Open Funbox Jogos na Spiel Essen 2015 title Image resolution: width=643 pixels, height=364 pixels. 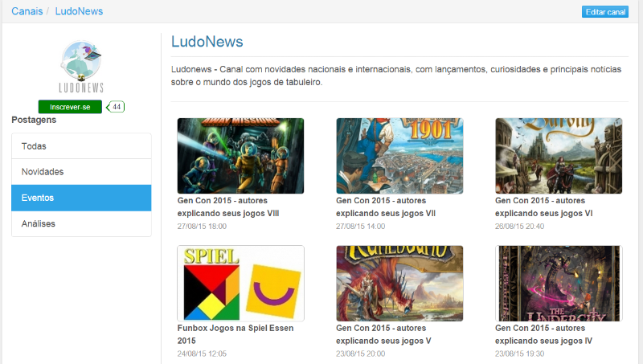(x=235, y=334)
